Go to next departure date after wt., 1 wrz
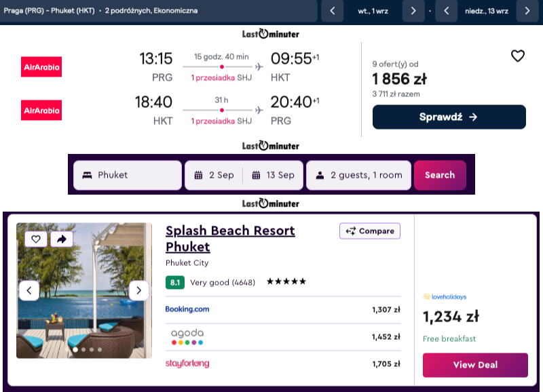Image resolution: width=543 pixels, height=392 pixels. pos(413,11)
